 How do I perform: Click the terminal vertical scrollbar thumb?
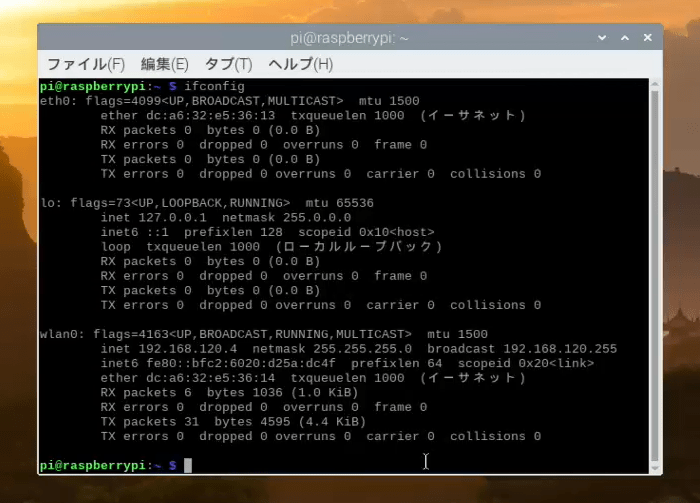[x=655, y=276]
